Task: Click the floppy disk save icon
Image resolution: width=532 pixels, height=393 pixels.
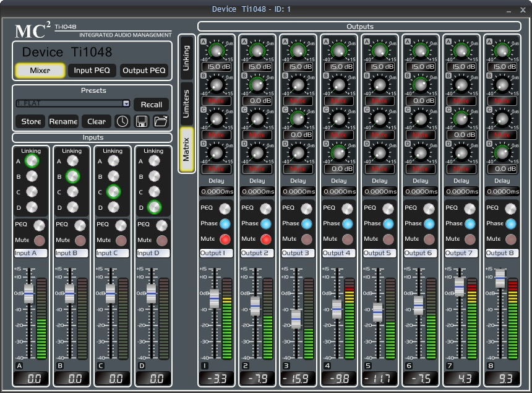Action: (142, 121)
